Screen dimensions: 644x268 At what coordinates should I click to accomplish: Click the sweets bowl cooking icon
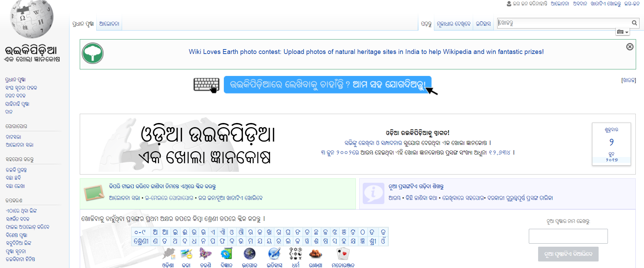[x=315, y=254]
